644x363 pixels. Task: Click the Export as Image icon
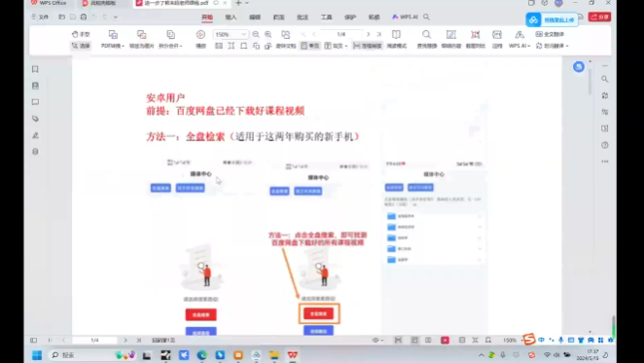(x=142, y=39)
